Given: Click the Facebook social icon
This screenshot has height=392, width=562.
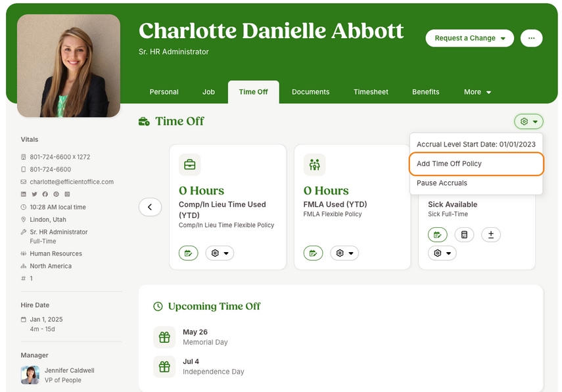Looking at the screenshot, I should pyautogui.click(x=45, y=194).
